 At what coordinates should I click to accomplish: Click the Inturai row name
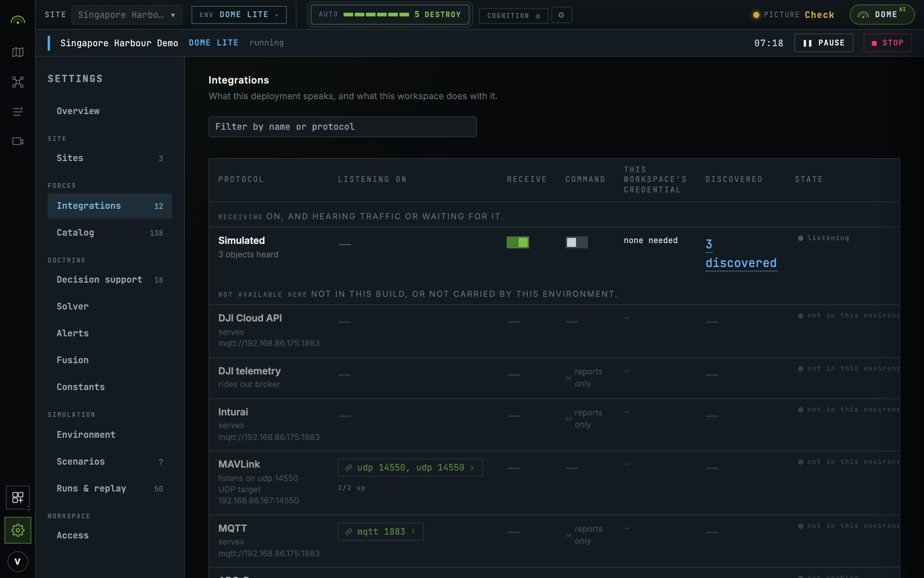233,412
